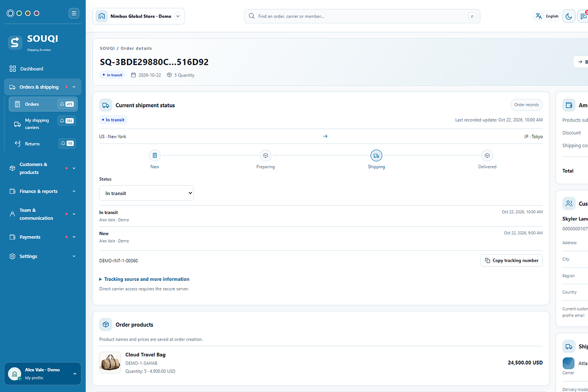Open the Nimbus Global Store switcher dropdown
The image size is (588, 392).
click(139, 16)
